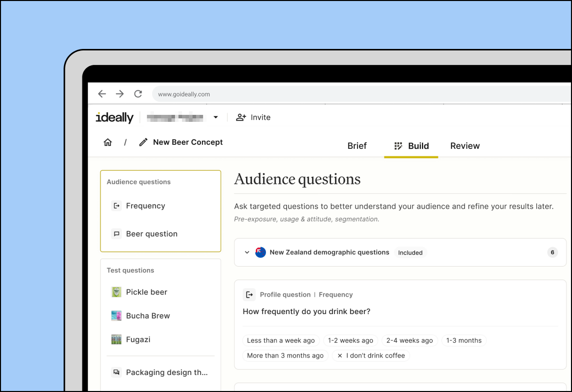
Task: Select the 1-3 months option
Action: [463, 340]
